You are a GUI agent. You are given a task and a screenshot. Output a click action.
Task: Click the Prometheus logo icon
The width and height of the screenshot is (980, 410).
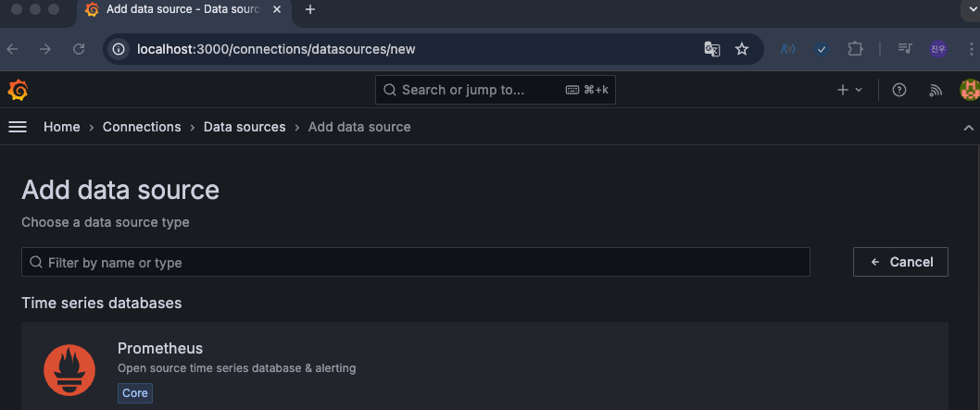[69, 370]
